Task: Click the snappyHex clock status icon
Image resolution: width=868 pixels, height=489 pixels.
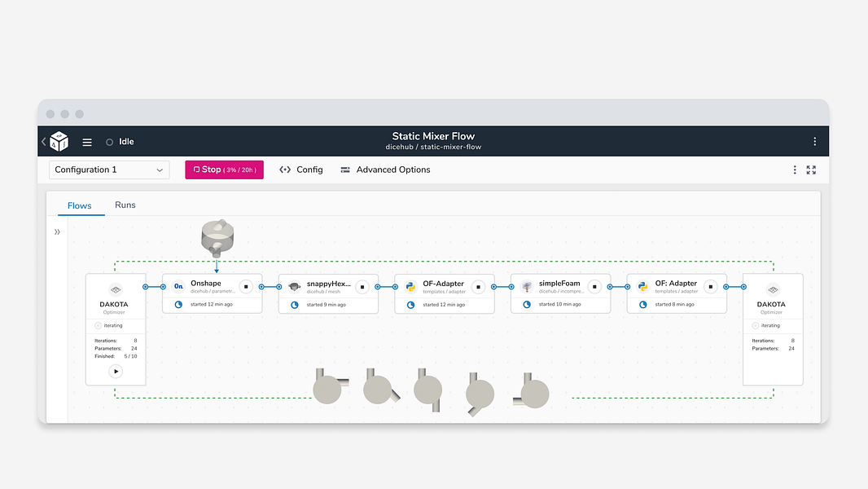Action: (295, 305)
